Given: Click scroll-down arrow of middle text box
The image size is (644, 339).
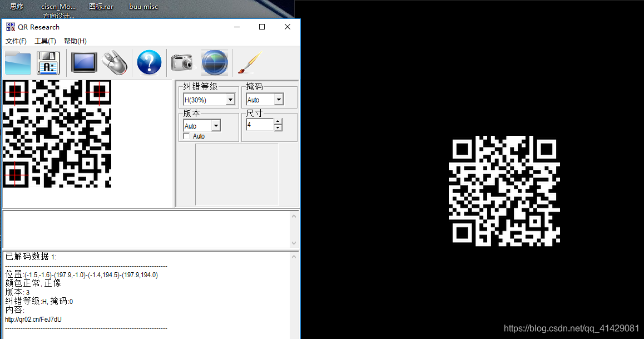Looking at the screenshot, I should tap(294, 243).
